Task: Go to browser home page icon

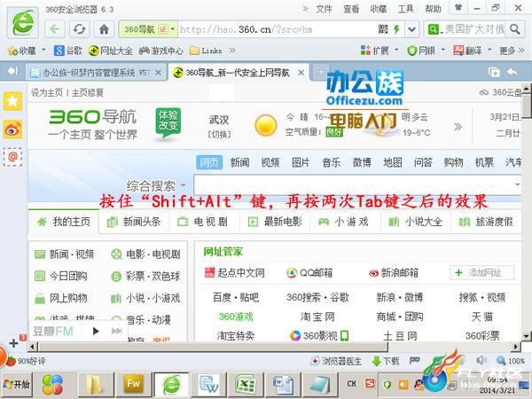Action: pyautogui.click(x=104, y=29)
